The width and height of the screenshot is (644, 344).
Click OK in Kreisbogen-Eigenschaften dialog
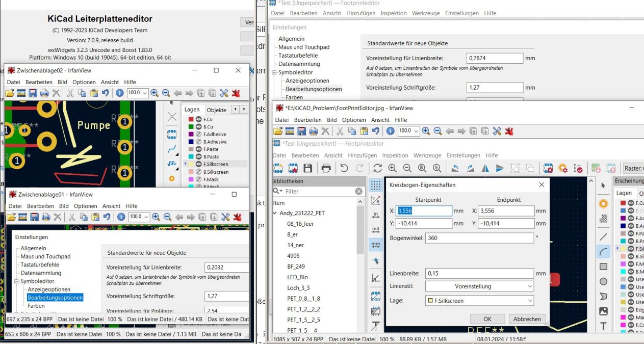pos(487,319)
